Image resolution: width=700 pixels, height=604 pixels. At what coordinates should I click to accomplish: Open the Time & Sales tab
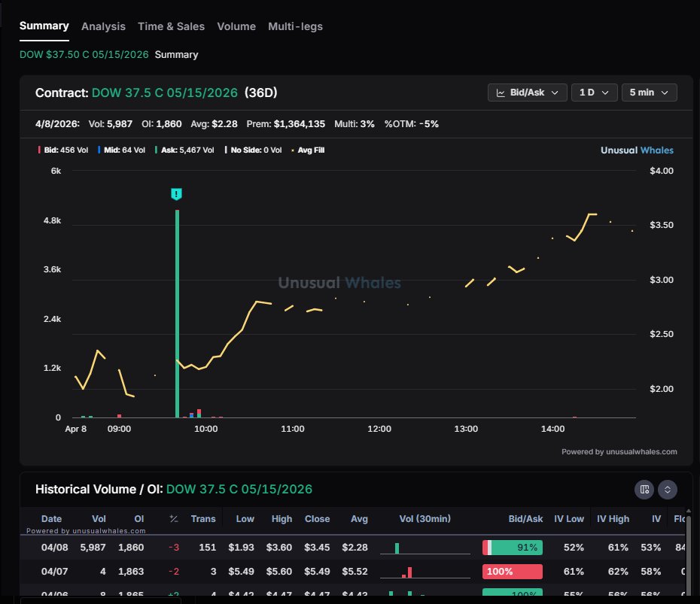click(171, 26)
